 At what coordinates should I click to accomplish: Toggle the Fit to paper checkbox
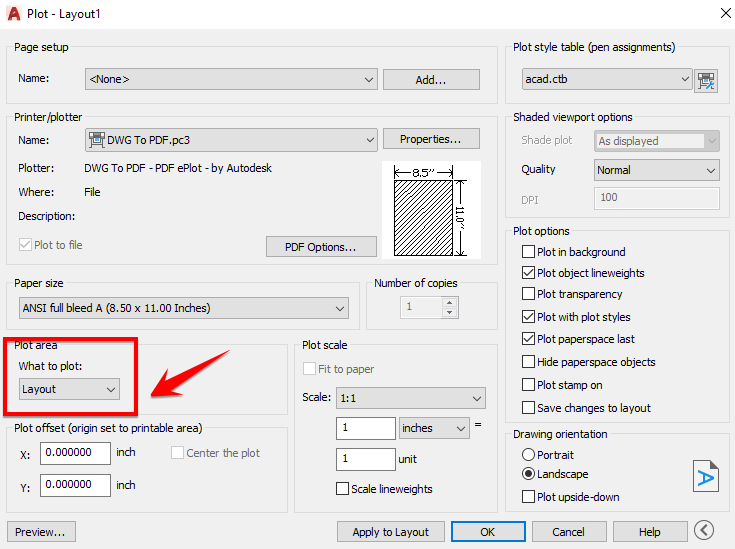click(x=309, y=369)
